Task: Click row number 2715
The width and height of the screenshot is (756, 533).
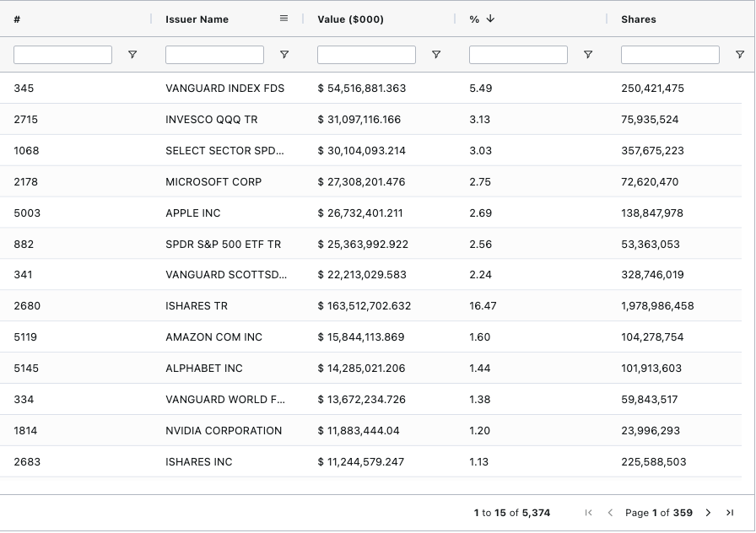Action: click(x=25, y=120)
